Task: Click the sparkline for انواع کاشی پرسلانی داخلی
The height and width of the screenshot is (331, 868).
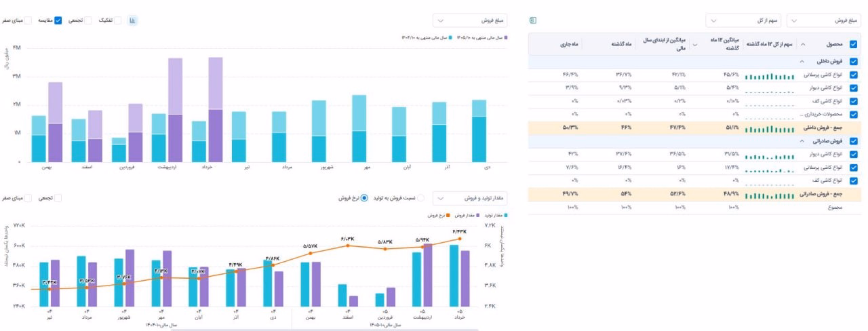Action: (769, 75)
